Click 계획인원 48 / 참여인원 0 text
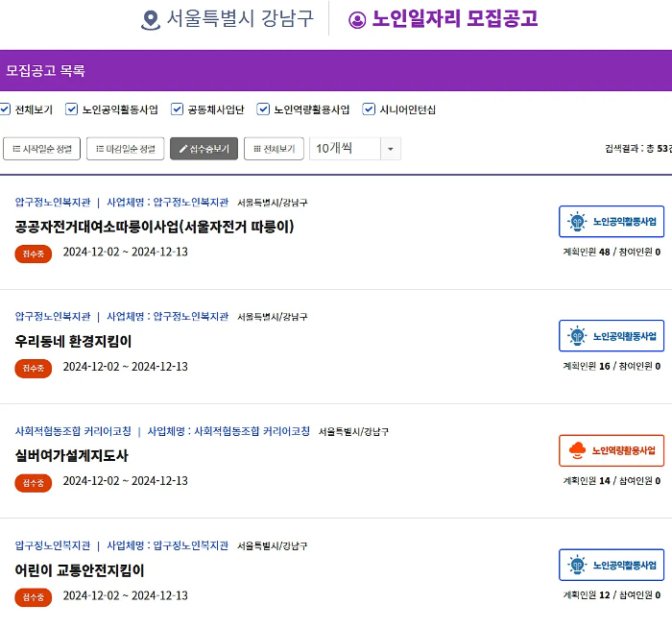Viewport: 672px width, 628px height. 612,252
